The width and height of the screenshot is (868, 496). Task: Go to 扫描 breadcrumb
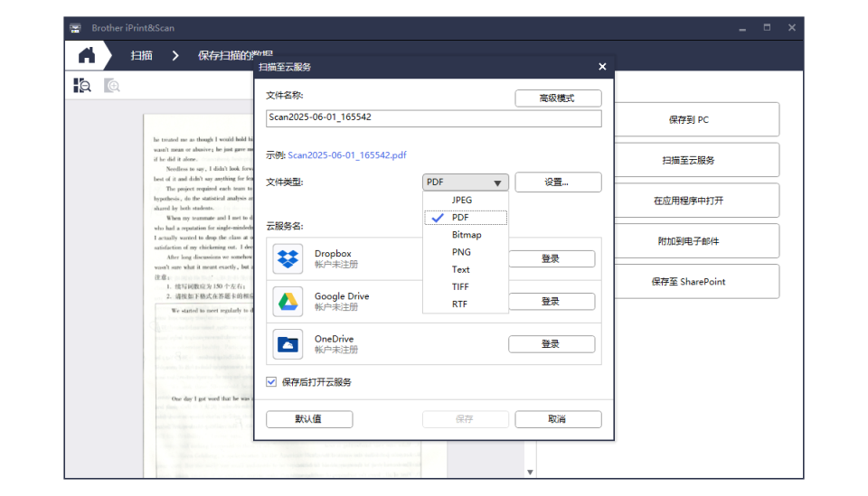tap(142, 55)
